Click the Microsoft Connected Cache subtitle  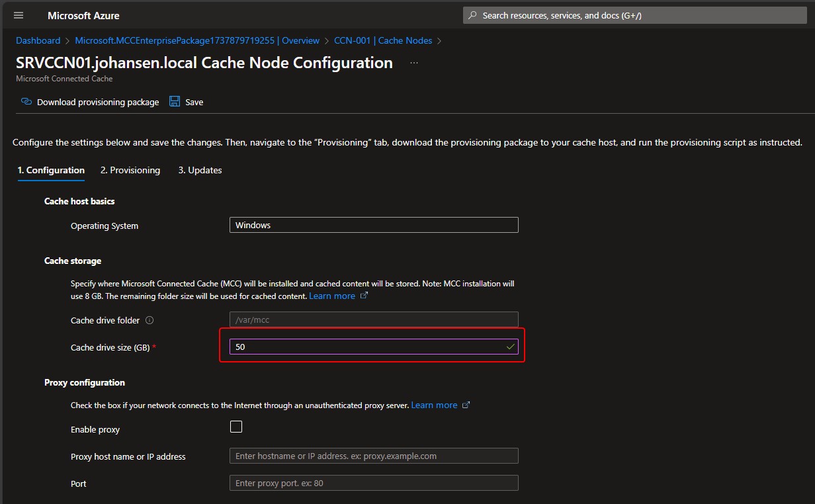tap(64, 79)
